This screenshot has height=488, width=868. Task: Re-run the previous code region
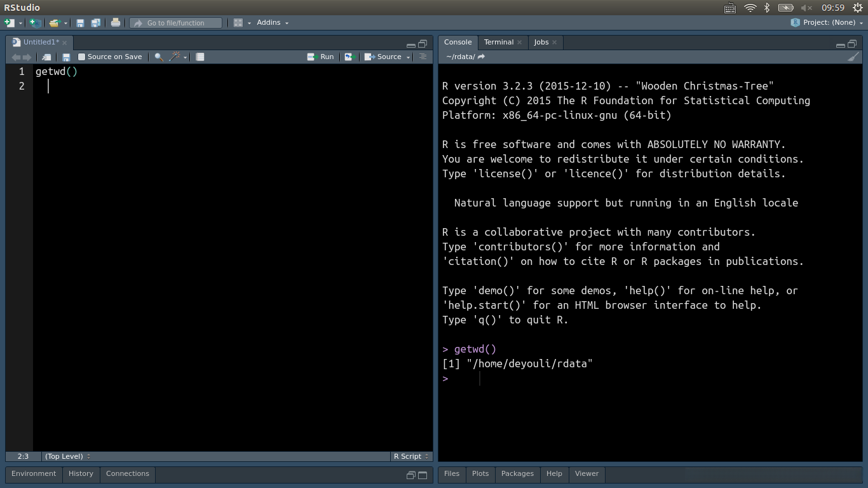pos(348,57)
